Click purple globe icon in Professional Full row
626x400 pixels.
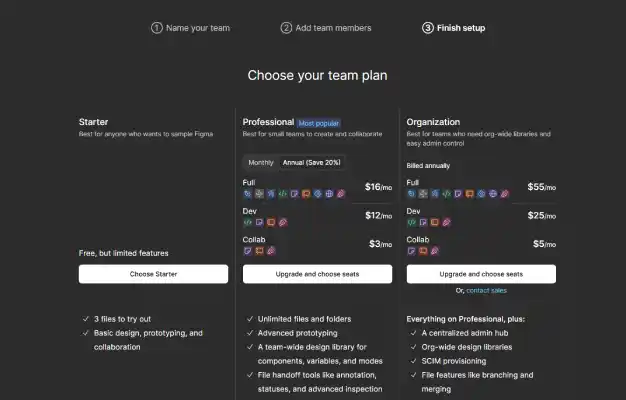click(329, 194)
